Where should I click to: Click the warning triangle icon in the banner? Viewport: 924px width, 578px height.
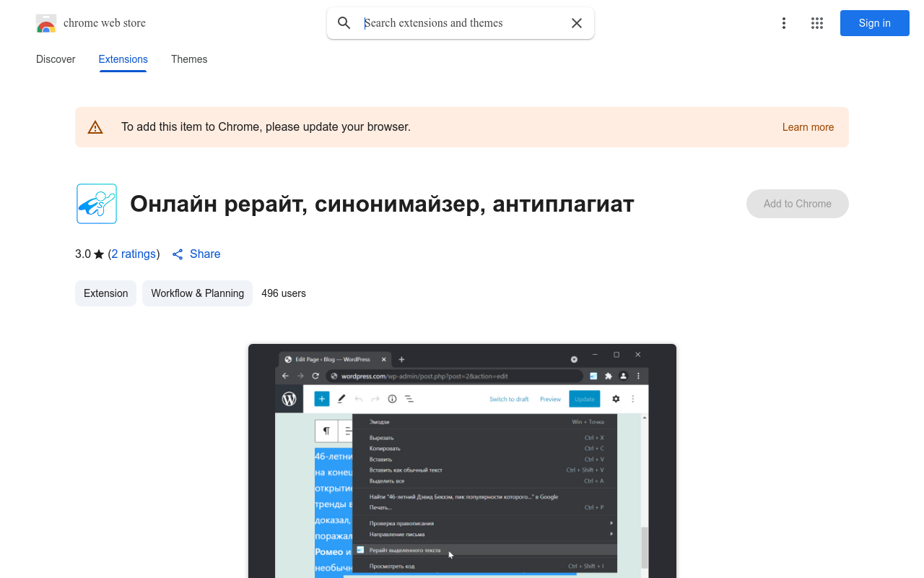95,127
